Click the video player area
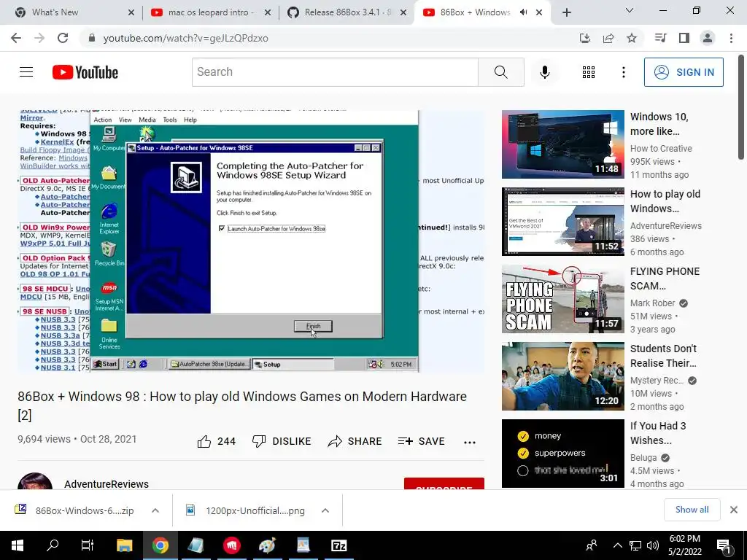 [251, 241]
